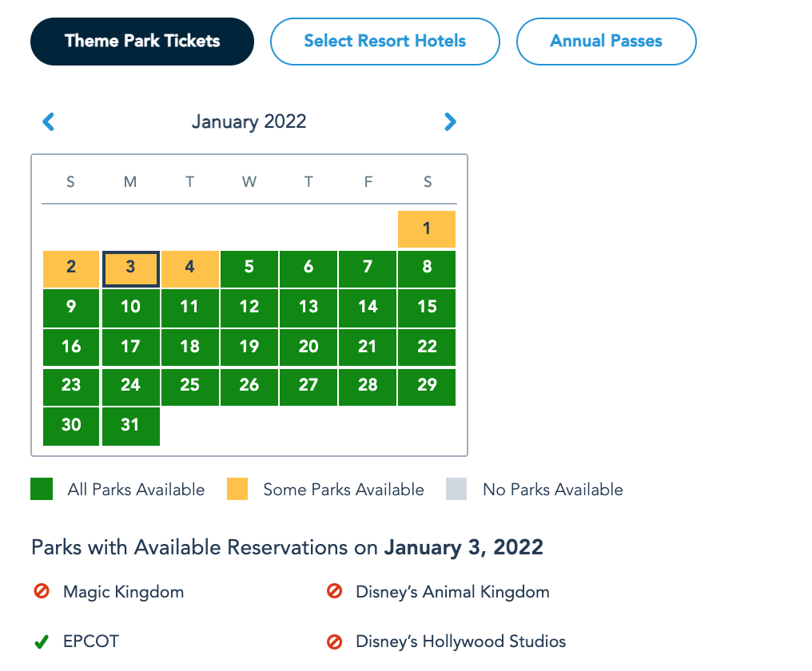This screenshot has height=671, width=812.
Task: Select January 23 in the calendar
Action: (71, 386)
